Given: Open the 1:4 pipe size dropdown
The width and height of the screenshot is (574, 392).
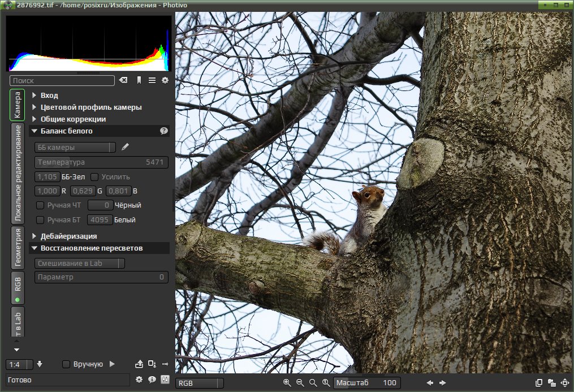Looking at the screenshot, I should tap(19, 364).
